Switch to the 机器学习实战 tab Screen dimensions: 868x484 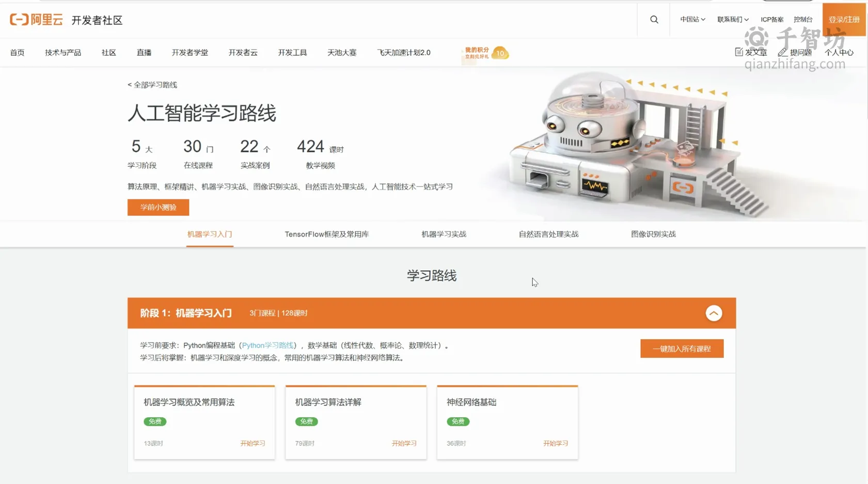pos(444,235)
